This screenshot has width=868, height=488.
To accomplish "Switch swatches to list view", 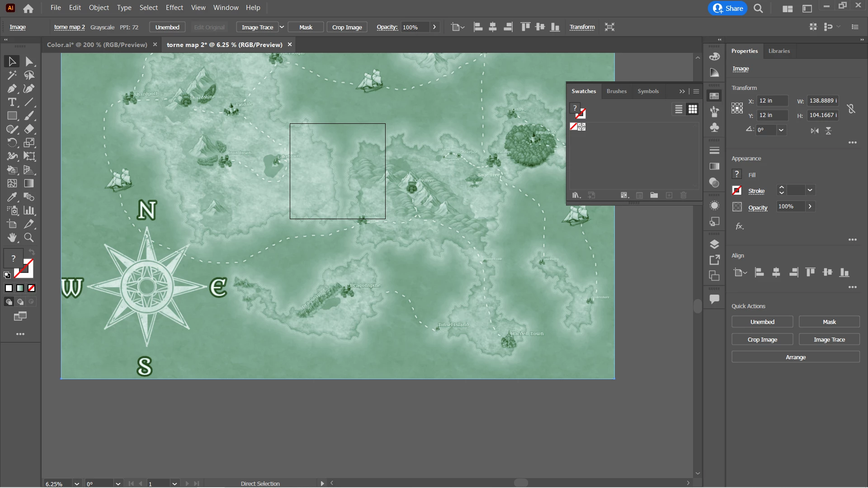I will coord(679,109).
